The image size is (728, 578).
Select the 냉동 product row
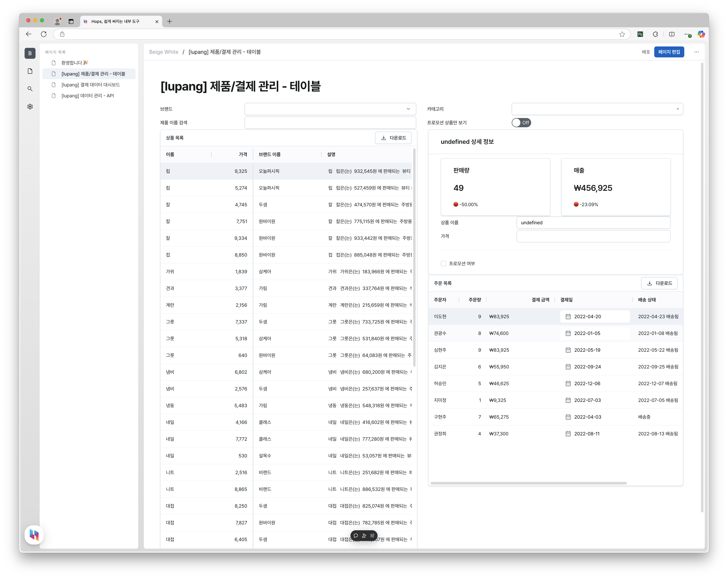tap(286, 405)
